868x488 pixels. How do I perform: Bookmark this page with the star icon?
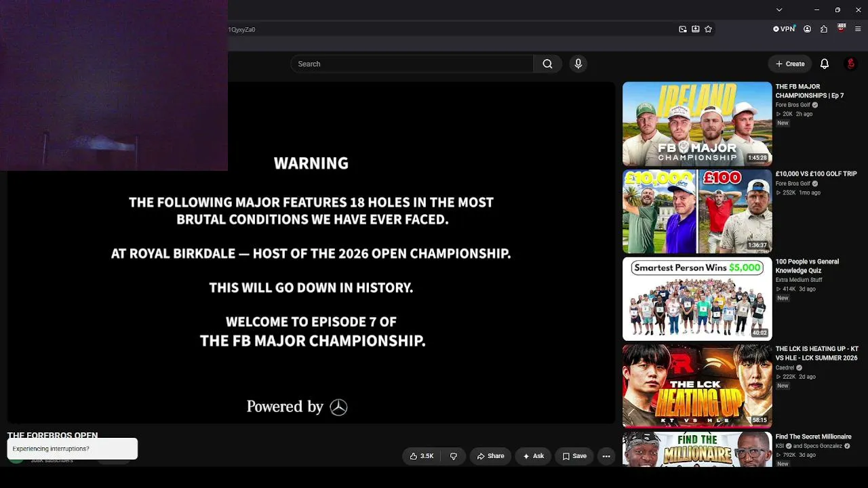tap(708, 29)
